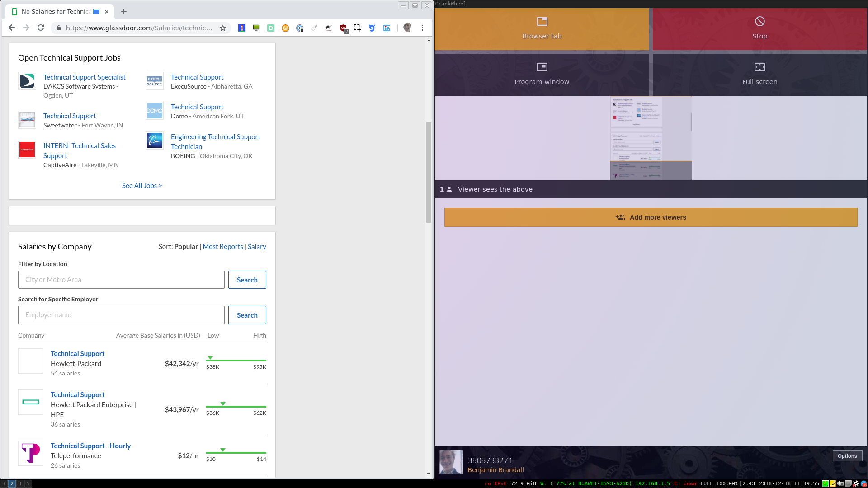Click the page vertical scrollbar thumb
The image size is (868, 488).
(x=429, y=173)
